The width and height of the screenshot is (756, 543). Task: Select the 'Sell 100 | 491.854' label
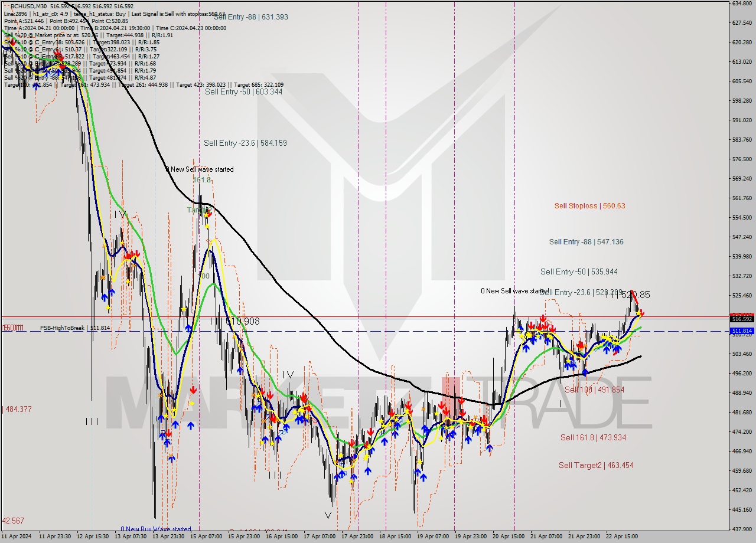pos(594,390)
